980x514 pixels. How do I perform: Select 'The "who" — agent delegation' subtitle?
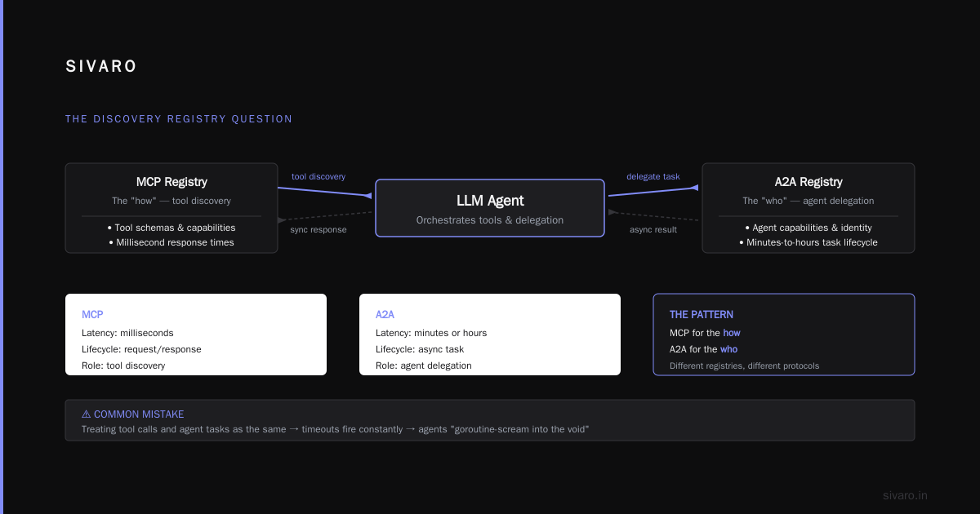tap(808, 201)
